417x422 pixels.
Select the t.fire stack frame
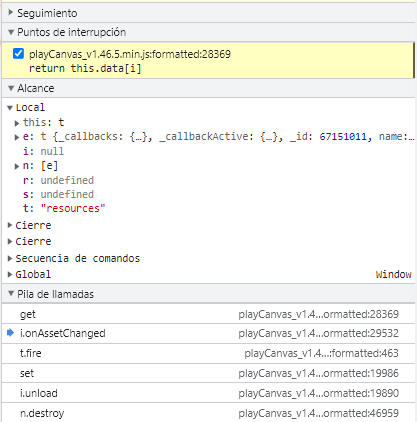(x=208, y=353)
